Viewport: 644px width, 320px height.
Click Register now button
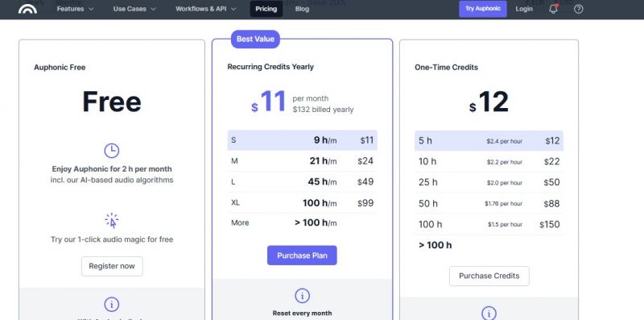click(112, 266)
